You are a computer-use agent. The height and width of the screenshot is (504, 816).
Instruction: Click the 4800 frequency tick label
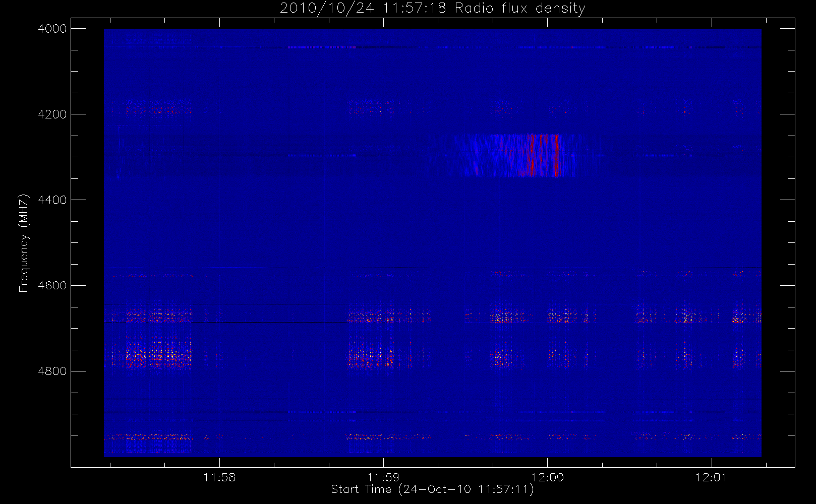pos(52,371)
